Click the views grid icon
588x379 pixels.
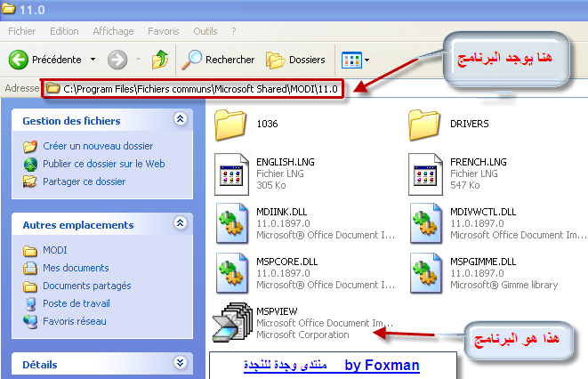point(351,60)
